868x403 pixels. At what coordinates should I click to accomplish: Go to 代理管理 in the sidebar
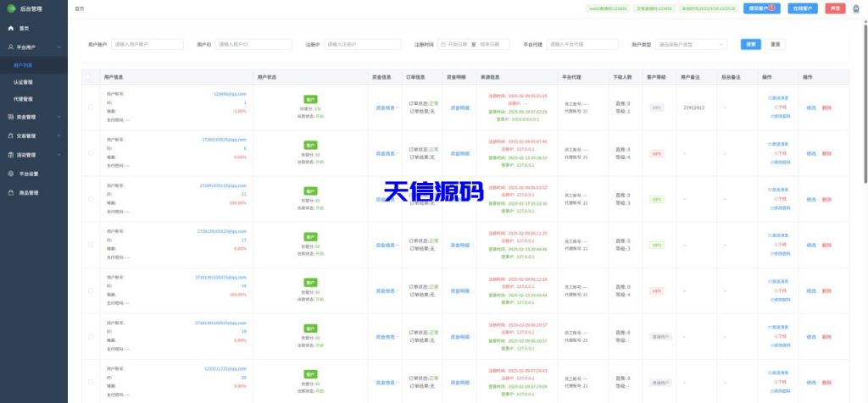click(24, 99)
